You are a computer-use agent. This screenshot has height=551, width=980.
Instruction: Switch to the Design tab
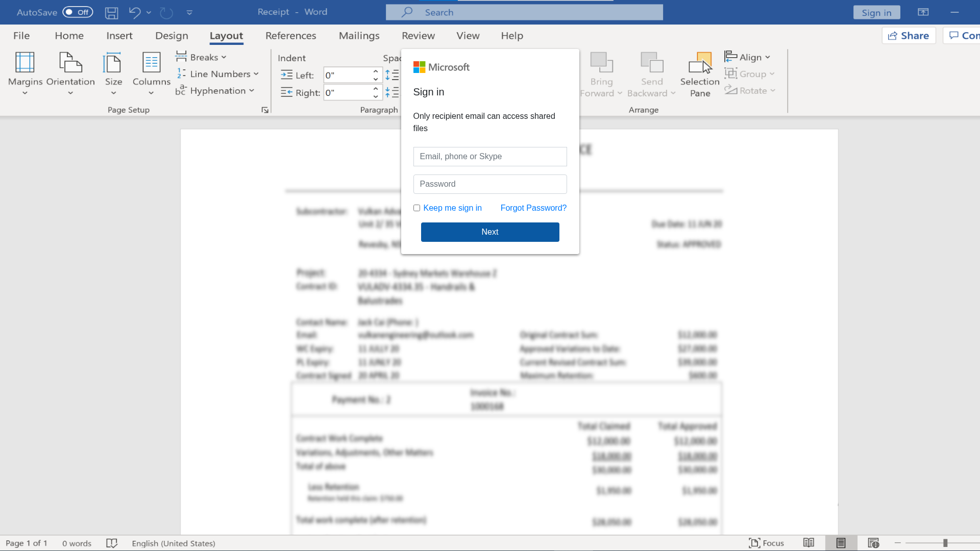pos(171,36)
